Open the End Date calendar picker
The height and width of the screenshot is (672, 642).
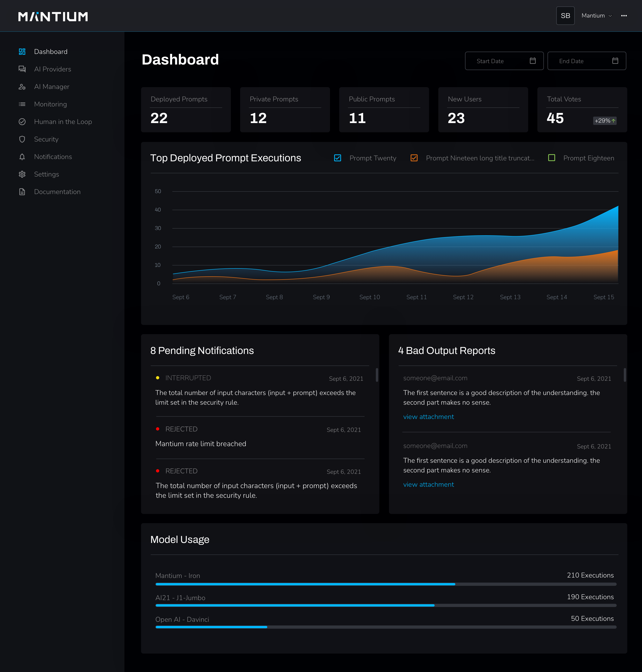[615, 61]
